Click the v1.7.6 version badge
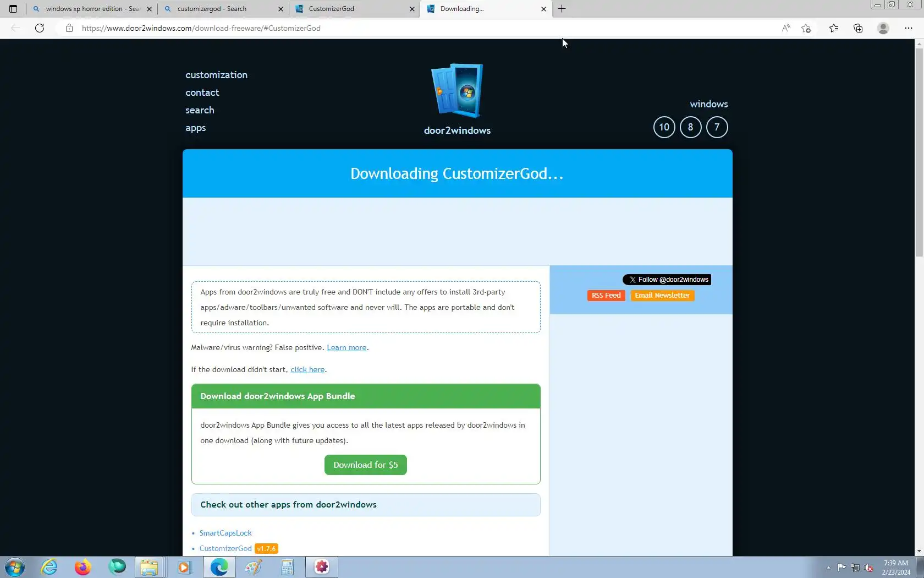 coord(266,549)
